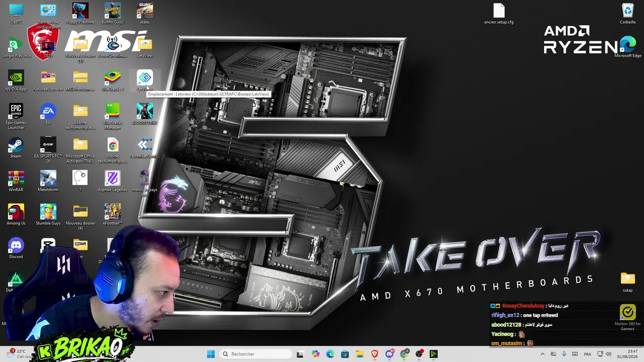
Task: Open the WinRAR desktop shortcut
Action: coord(16,182)
